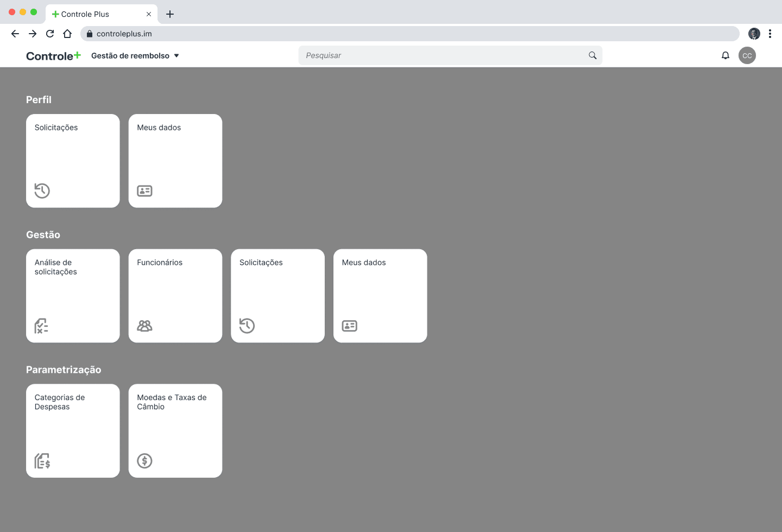Click the Controle+ logo
The image size is (782, 532).
pyautogui.click(x=53, y=55)
